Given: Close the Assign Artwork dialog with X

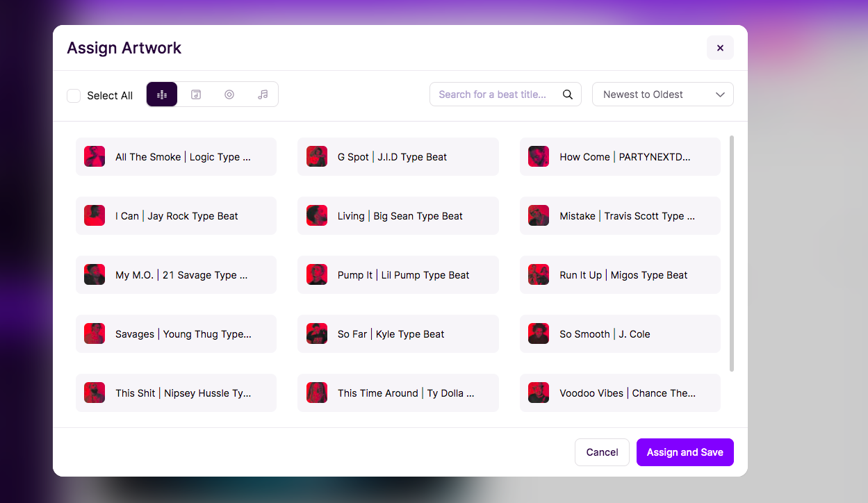Looking at the screenshot, I should point(720,48).
